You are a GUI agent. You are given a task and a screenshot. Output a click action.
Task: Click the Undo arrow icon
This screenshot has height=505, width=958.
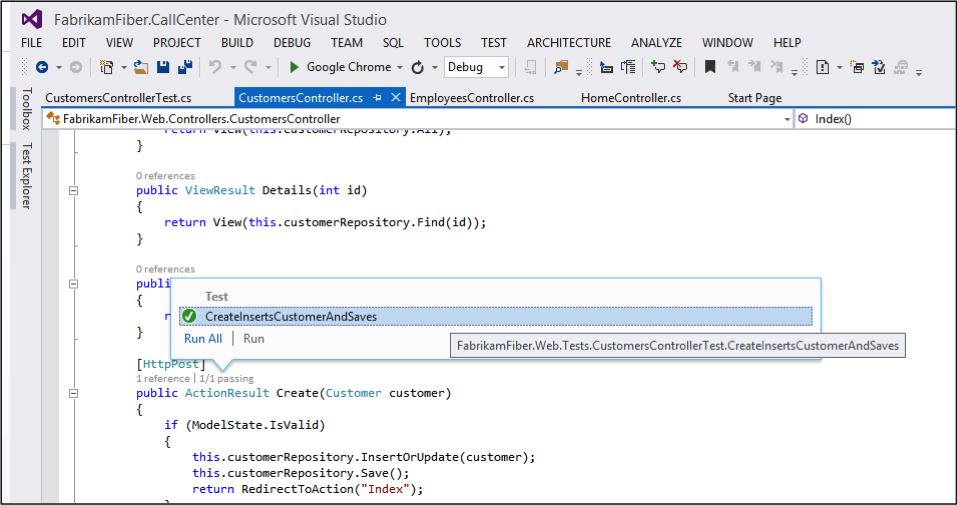pos(214,67)
